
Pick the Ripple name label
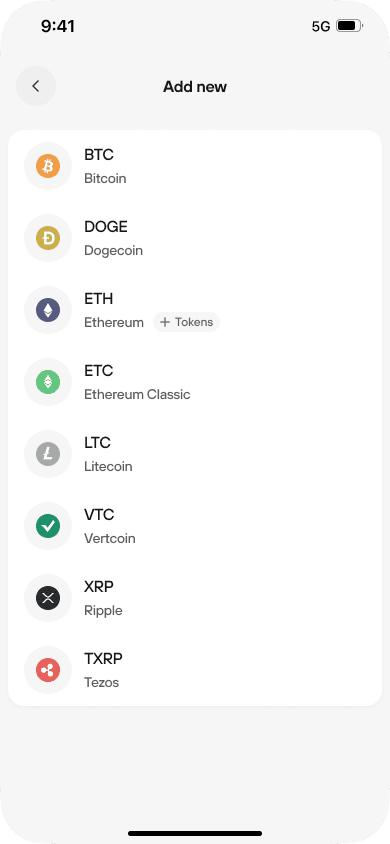(x=103, y=611)
